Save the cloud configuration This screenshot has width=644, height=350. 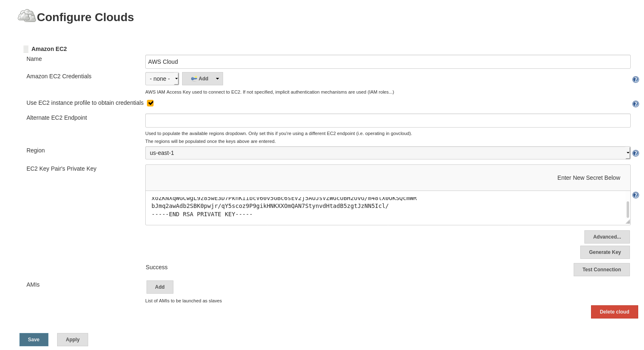click(x=34, y=340)
